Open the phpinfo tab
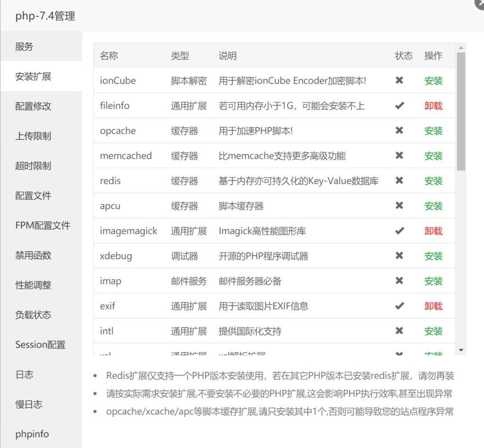Viewport: 484px width, 448px height. [x=32, y=434]
